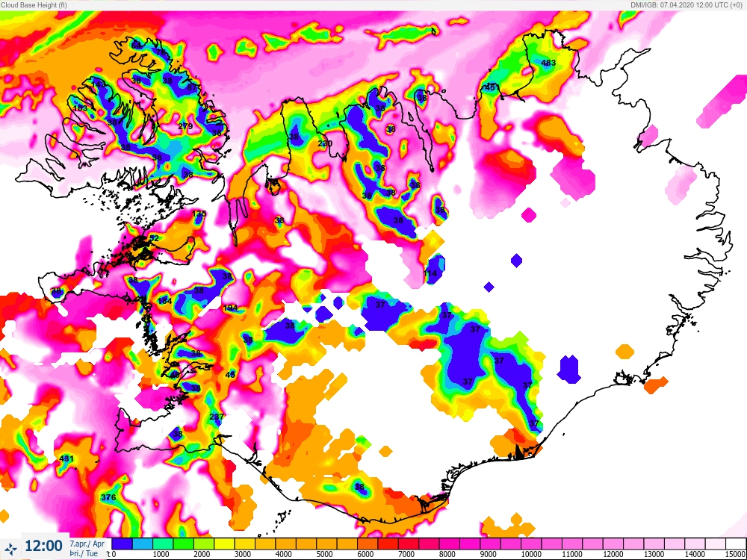
Task: Click the four-pointed star icon beside the clock
Action: (x=11, y=547)
